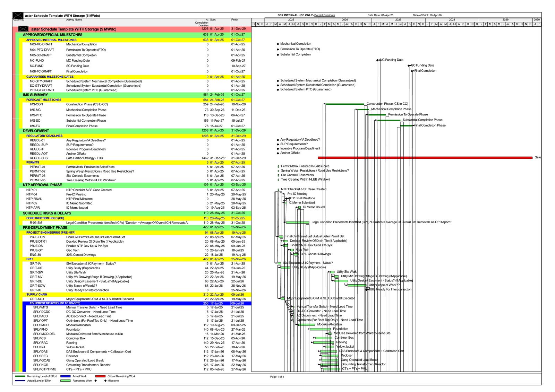This screenshot has width=555, height=392.
Task: Select the Permission To Operate (PTO) milestone diamond
Action: [277, 49]
